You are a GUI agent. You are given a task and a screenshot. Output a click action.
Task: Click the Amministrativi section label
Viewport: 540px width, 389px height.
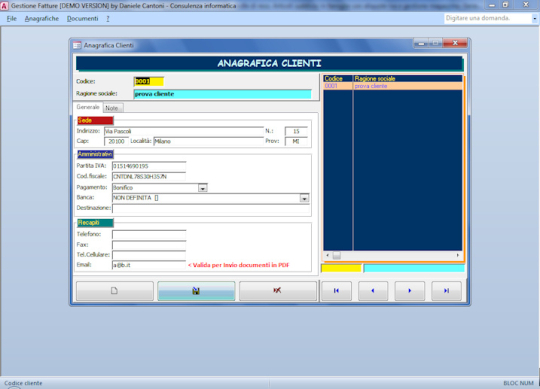click(x=95, y=154)
